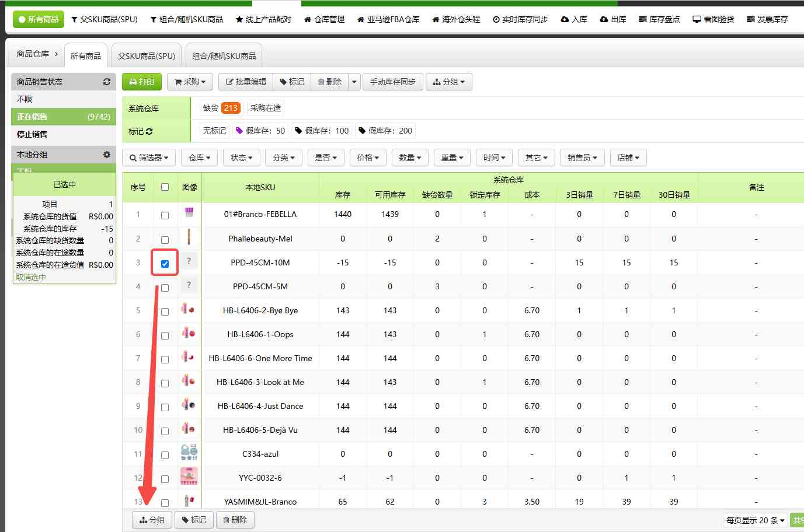Click refresh icon next to 标记 label
The width and height of the screenshot is (804, 532).
click(149, 131)
